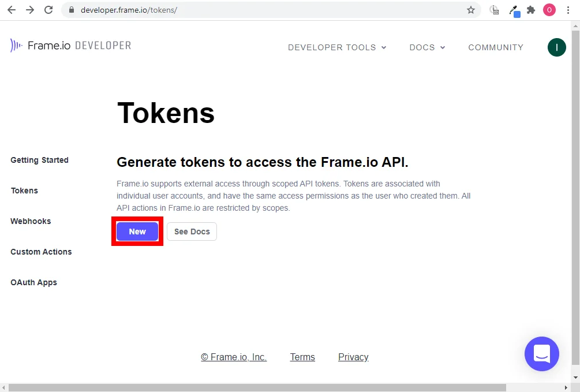Bookmark this page with the star icon
The image size is (580, 392).
470,10
